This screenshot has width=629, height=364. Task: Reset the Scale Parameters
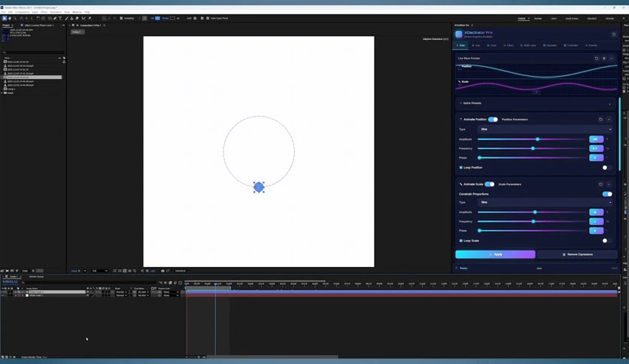pyautogui.click(x=600, y=184)
